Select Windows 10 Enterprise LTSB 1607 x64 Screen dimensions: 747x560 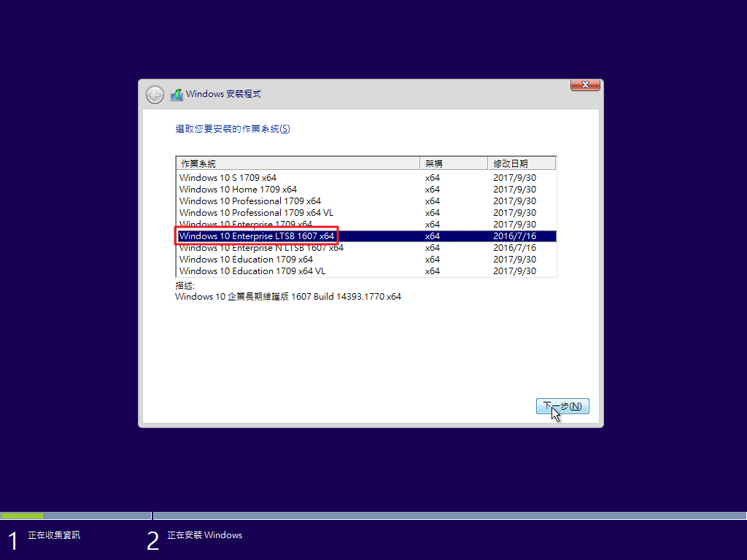tap(366, 236)
